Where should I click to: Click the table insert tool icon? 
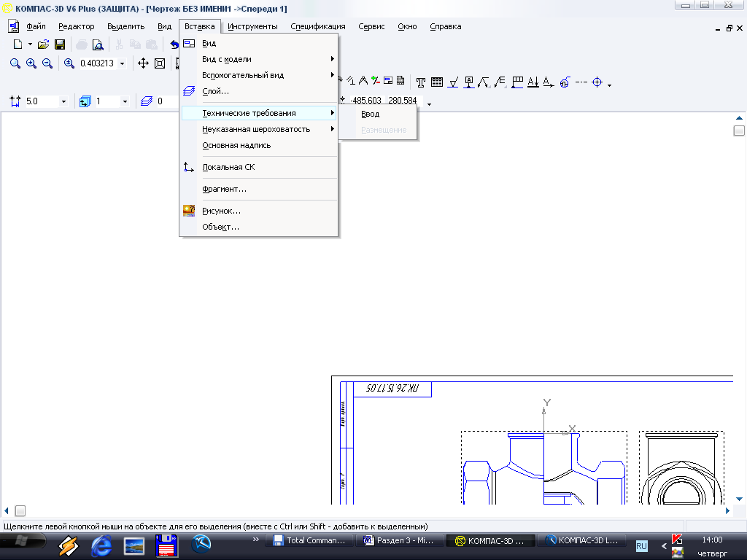coord(437,82)
